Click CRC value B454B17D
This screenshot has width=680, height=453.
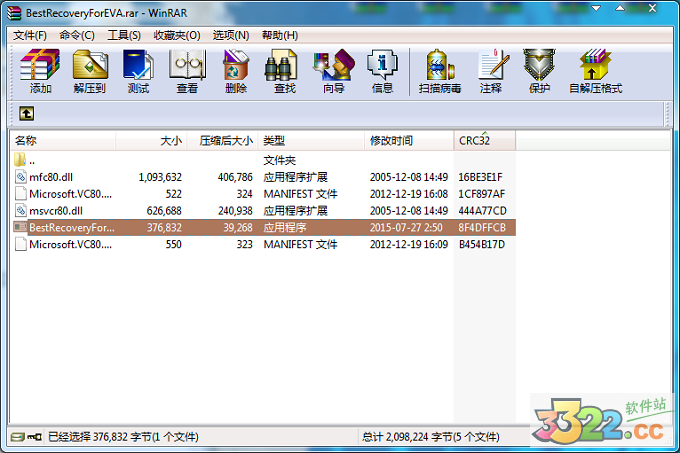[482, 244]
